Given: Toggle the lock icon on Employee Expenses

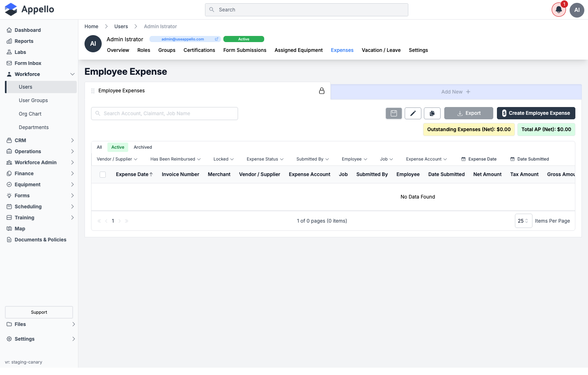Looking at the screenshot, I should point(322,91).
